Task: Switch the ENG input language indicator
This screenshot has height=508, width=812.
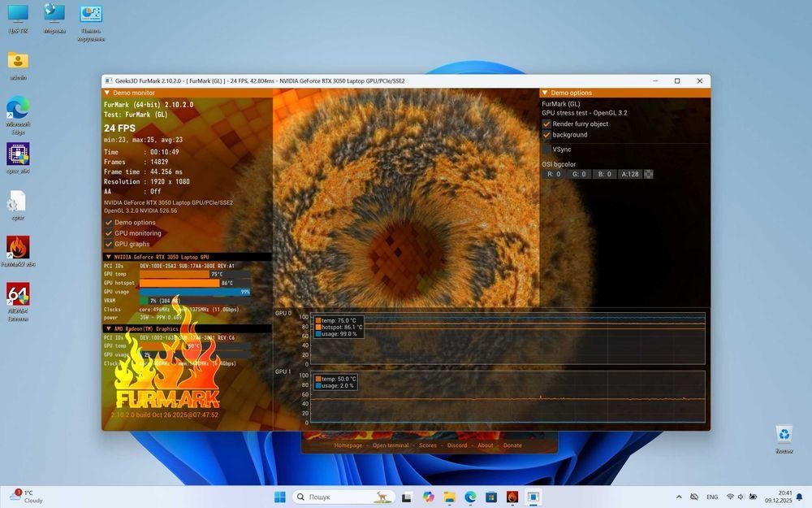Action: [x=712, y=497]
